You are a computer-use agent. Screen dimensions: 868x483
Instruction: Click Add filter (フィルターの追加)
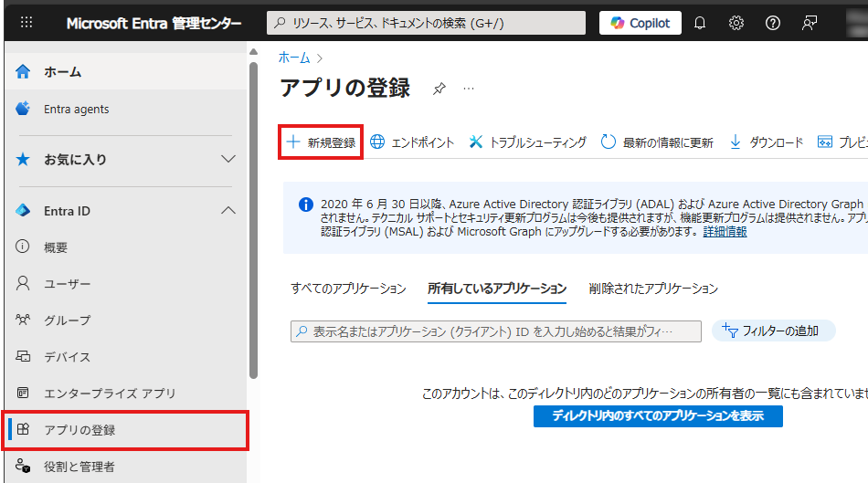(x=773, y=331)
